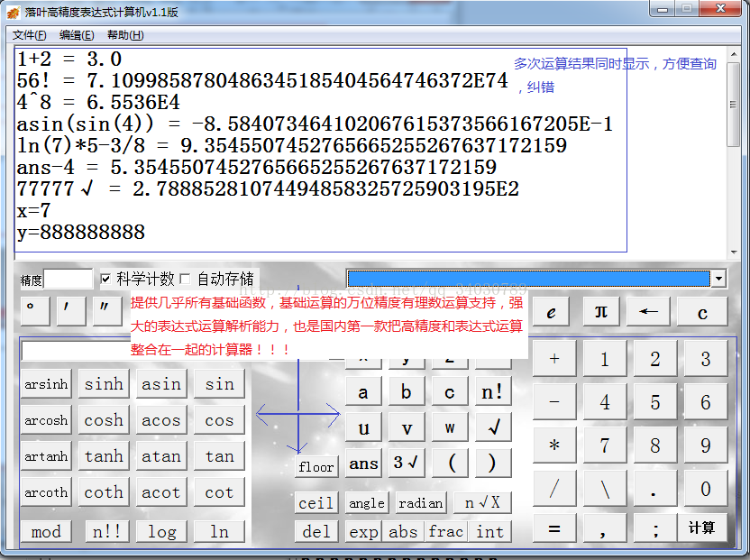750x560 pixels.
Task: Click the degree symbol button
Action: (35, 310)
